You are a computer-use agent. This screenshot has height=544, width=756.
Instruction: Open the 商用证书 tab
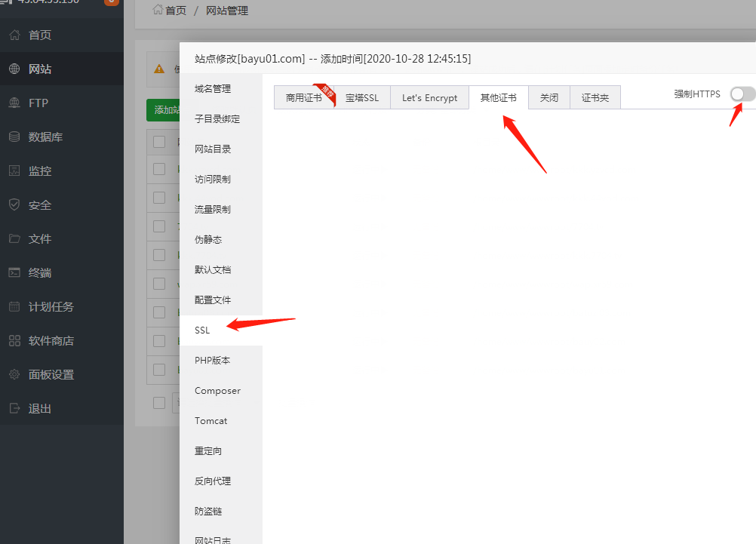coord(304,97)
